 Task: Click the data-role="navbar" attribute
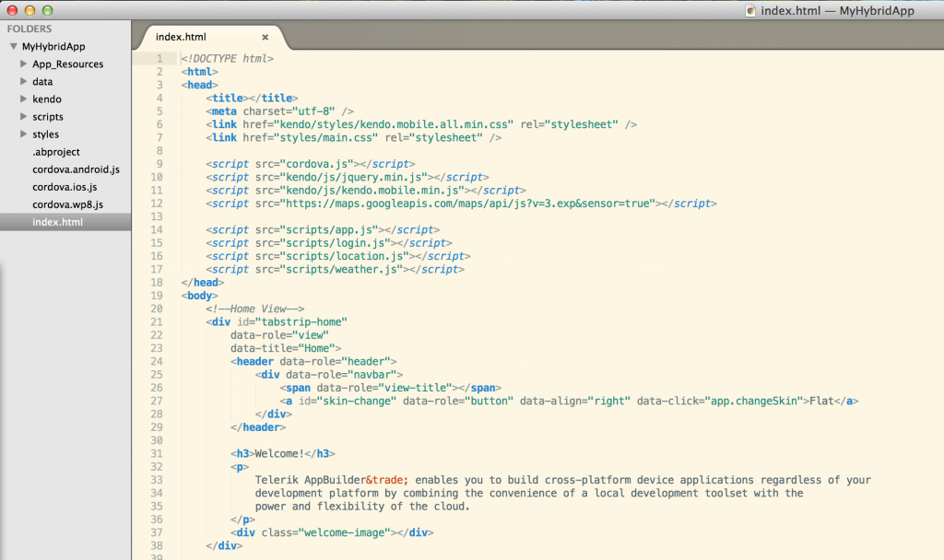(341, 375)
